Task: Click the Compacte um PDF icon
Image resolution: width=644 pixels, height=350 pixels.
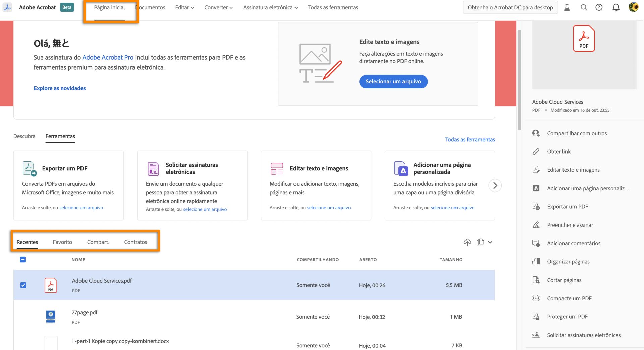Action: (x=536, y=298)
